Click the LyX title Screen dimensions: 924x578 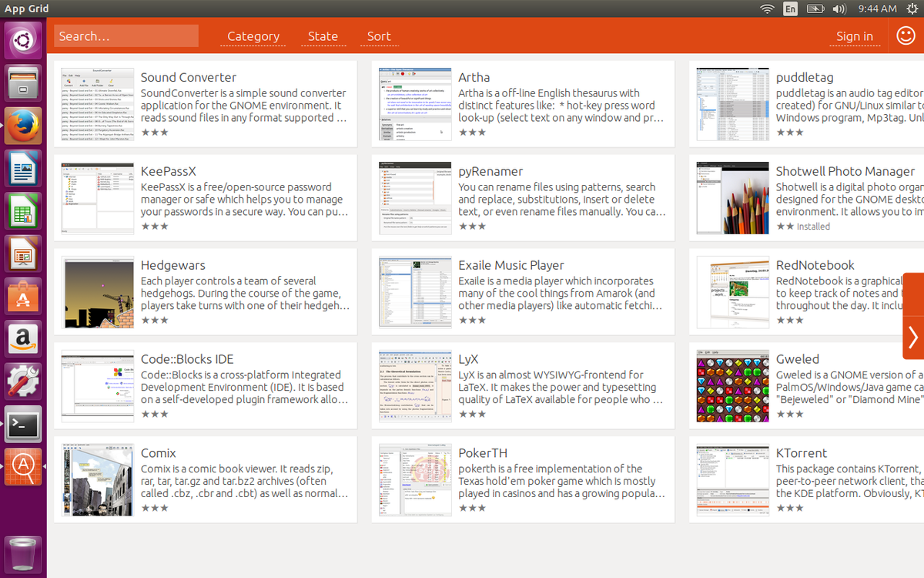tap(468, 359)
